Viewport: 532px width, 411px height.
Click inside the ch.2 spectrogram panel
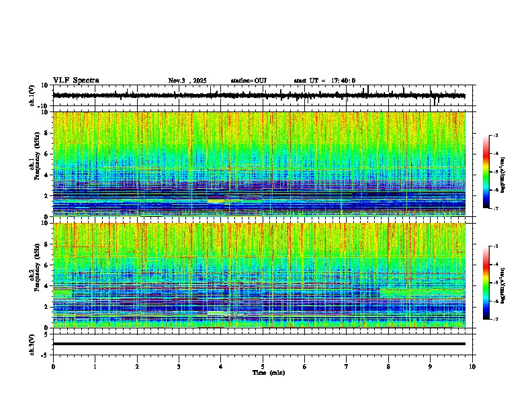tap(259, 275)
